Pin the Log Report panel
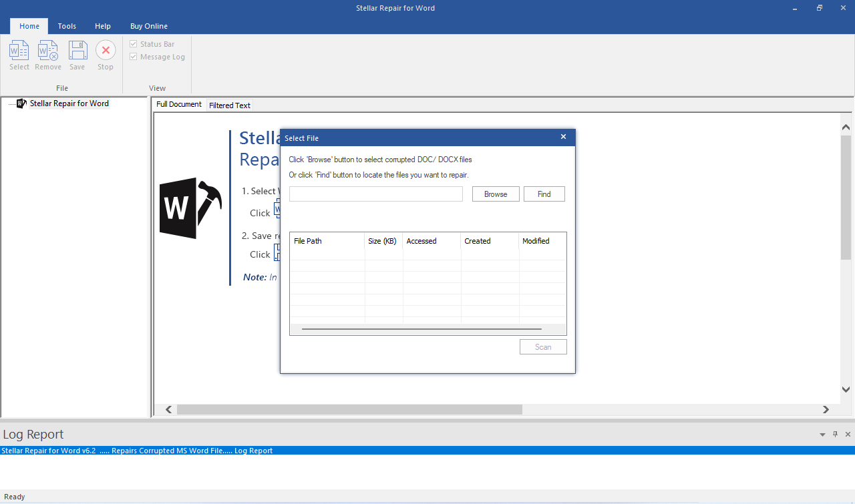This screenshot has width=855, height=504. [835, 435]
